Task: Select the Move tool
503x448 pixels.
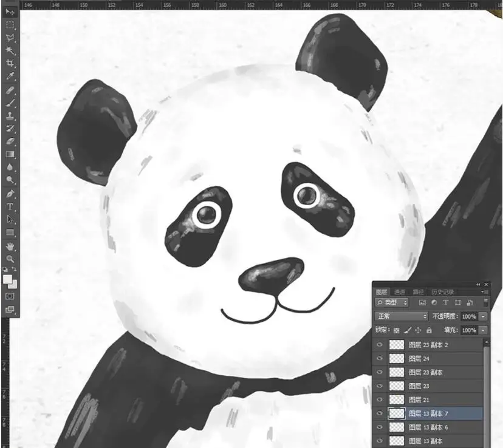Action: point(10,12)
